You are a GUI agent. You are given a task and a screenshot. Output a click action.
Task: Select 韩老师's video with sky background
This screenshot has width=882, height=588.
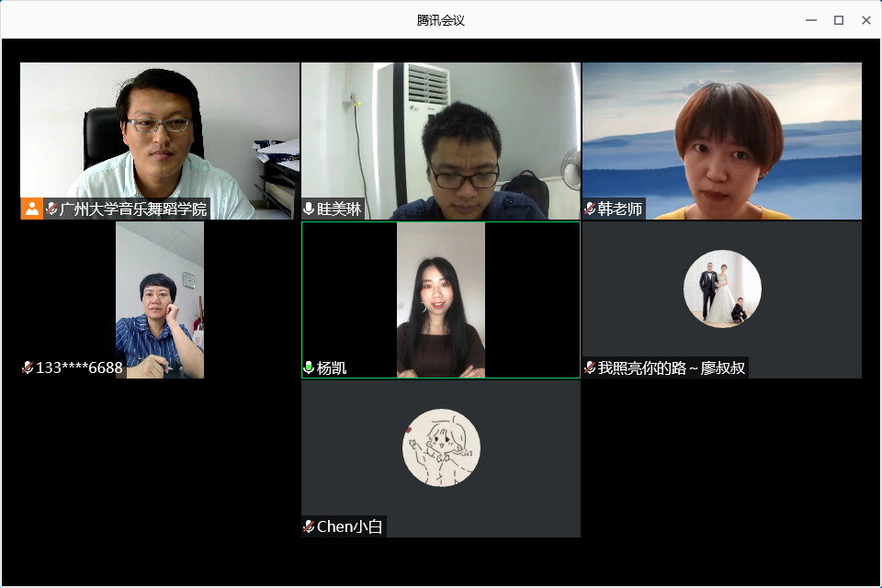click(722, 141)
